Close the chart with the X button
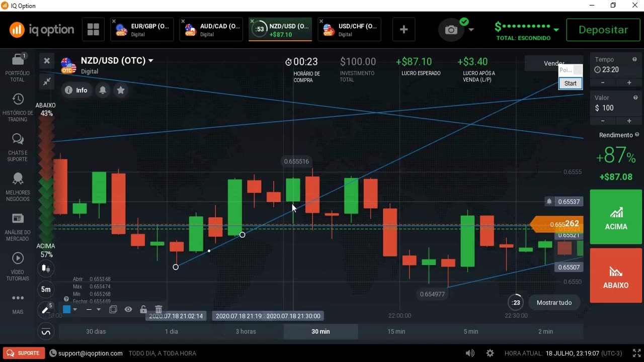The width and height of the screenshot is (644, 362). (x=47, y=61)
